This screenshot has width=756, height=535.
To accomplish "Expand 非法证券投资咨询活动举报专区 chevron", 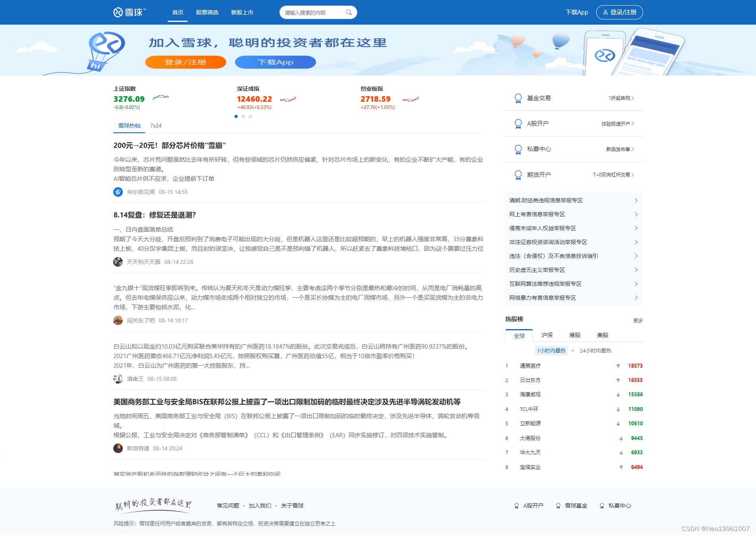I will pos(636,242).
